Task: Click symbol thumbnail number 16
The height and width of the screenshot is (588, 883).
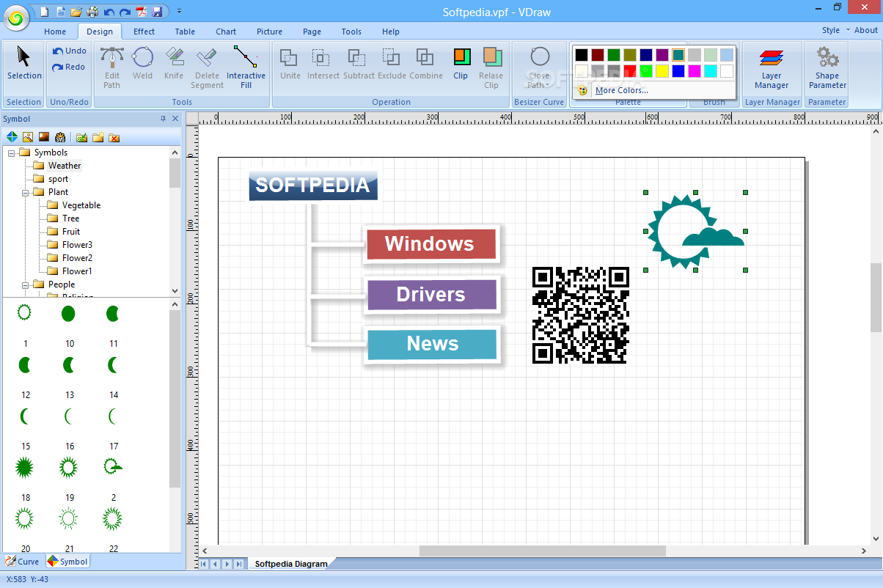Action: [69, 415]
